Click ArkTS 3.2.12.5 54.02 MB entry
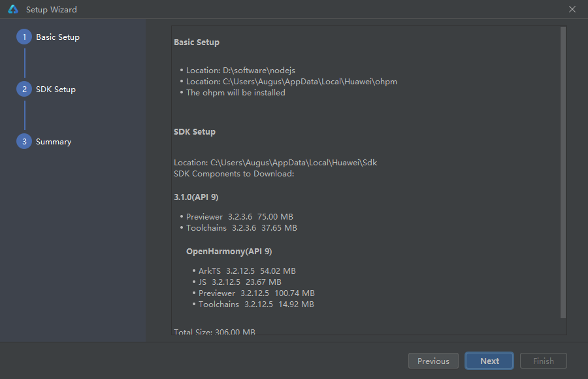The image size is (588, 379). [x=247, y=271]
